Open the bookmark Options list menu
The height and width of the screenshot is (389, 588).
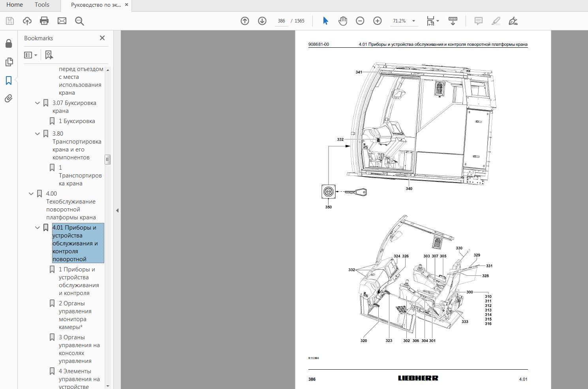pos(31,55)
